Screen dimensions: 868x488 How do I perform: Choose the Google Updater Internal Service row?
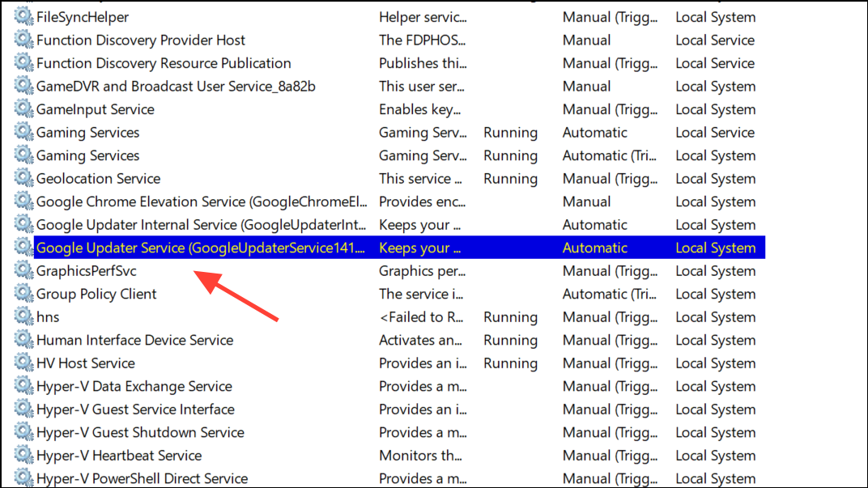(201, 225)
